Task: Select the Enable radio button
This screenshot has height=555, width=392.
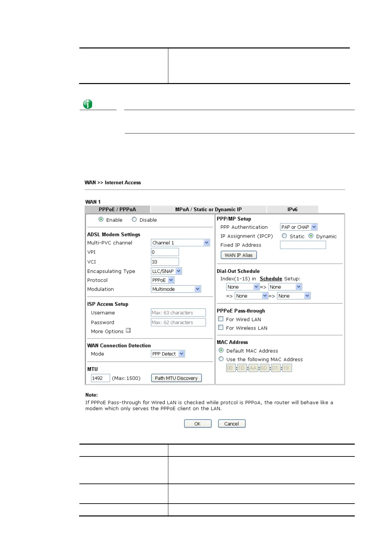Action: 101,219
